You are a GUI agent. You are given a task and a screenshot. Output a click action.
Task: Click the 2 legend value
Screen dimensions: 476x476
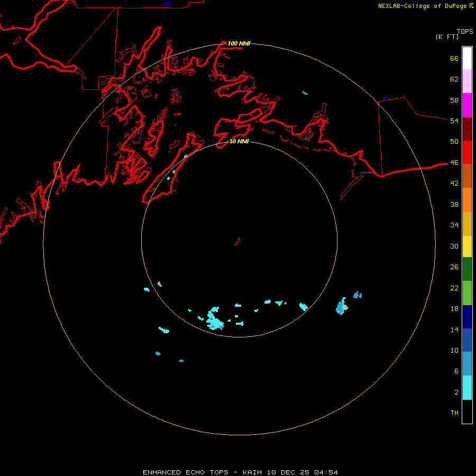(x=456, y=392)
